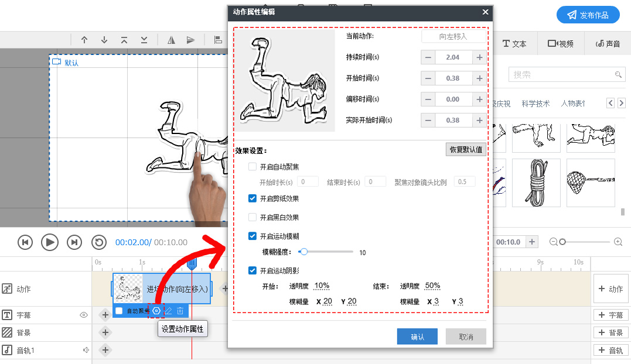The image size is (631, 364).
Task: Click the pencil icon to edit the action
Action: [168, 311]
